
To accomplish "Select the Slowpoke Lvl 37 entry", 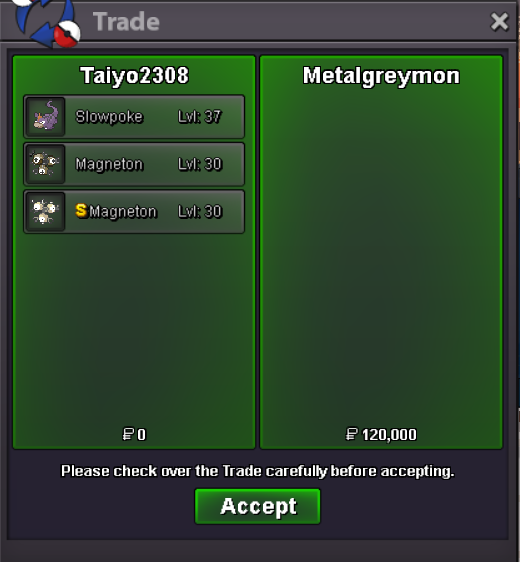I will (134, 116).
